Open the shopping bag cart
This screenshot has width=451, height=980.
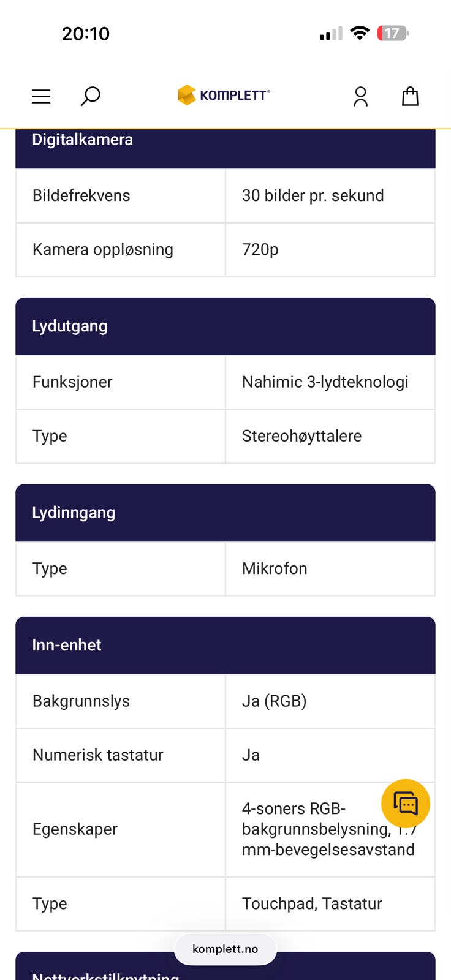coord(410,96)
